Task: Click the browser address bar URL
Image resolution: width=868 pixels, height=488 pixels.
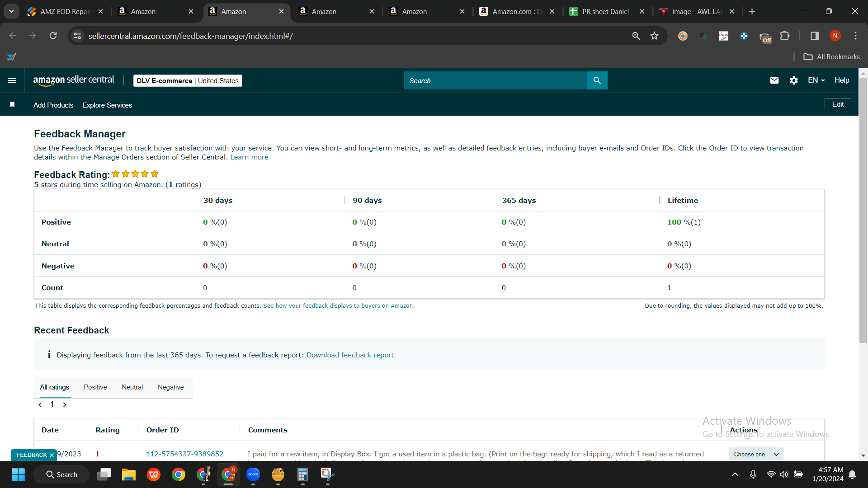Action: point(190,36)
